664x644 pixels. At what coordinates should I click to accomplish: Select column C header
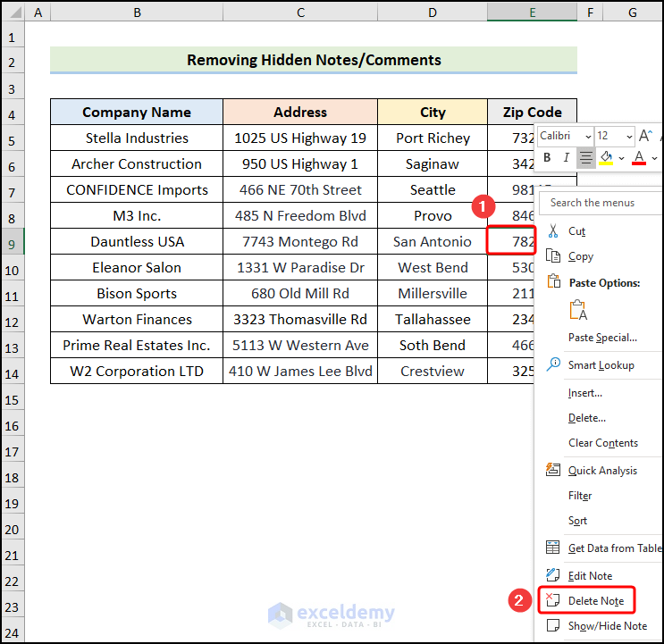tap(300, 13)
